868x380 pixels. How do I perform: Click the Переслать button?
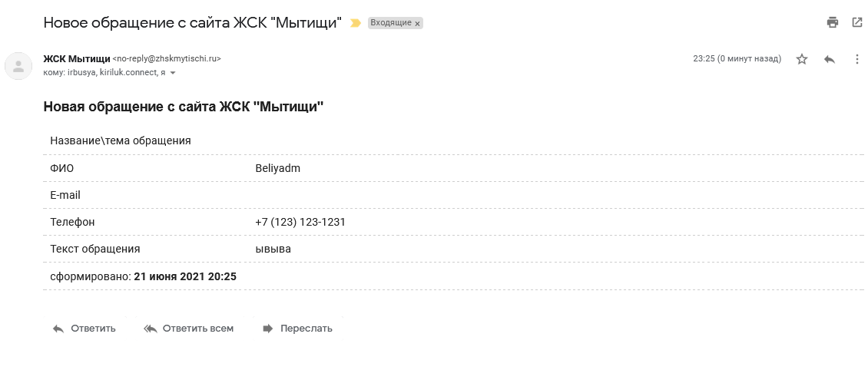click(297, 329)
